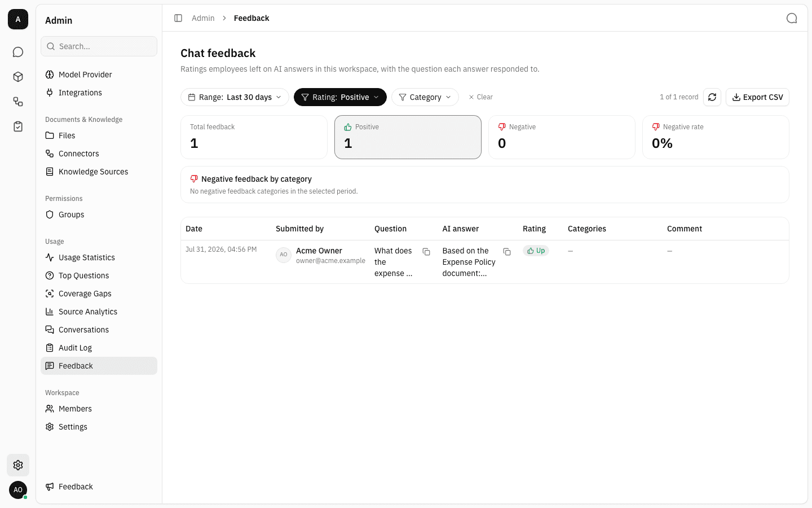Click the Acme Owner AO avatar in table

tap(284, 255)
